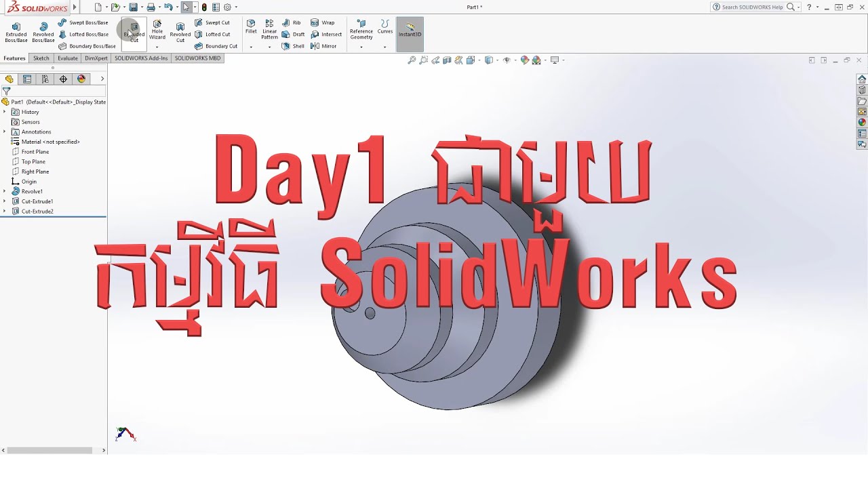The image size is (868, 488).
Task: Select the Lofted Cut tool
Action: [212, 34]
